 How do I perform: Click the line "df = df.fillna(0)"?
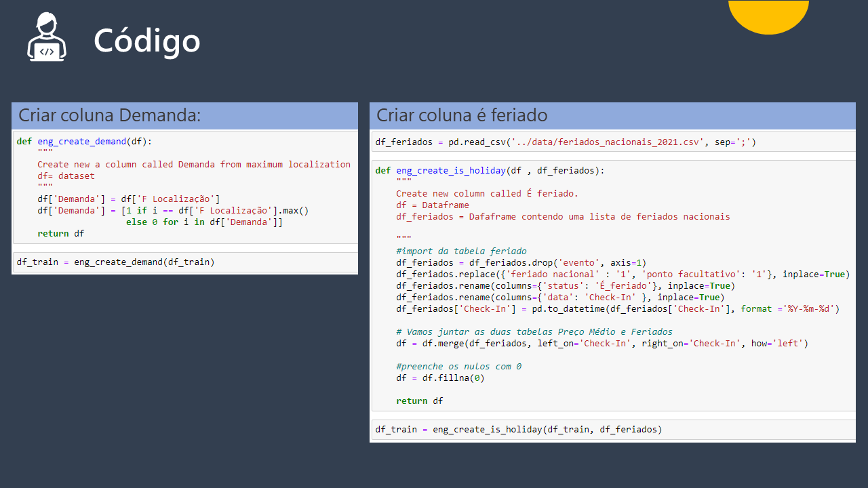pyautogui.click(x=440, y=378)
